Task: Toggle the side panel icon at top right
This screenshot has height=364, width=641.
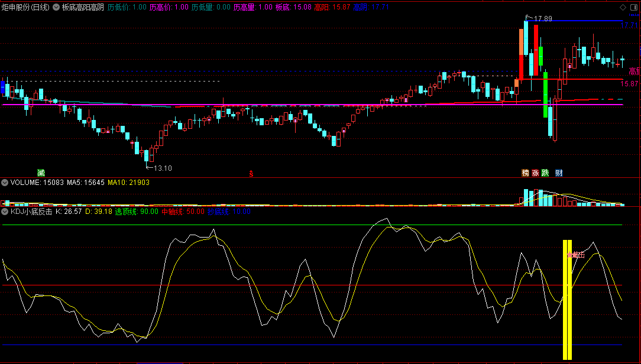Action: click(634, 7)
